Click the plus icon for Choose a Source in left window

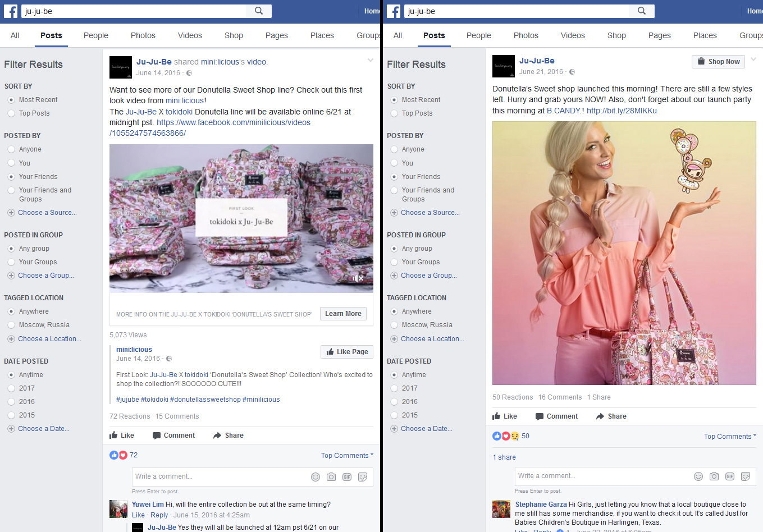11,213
